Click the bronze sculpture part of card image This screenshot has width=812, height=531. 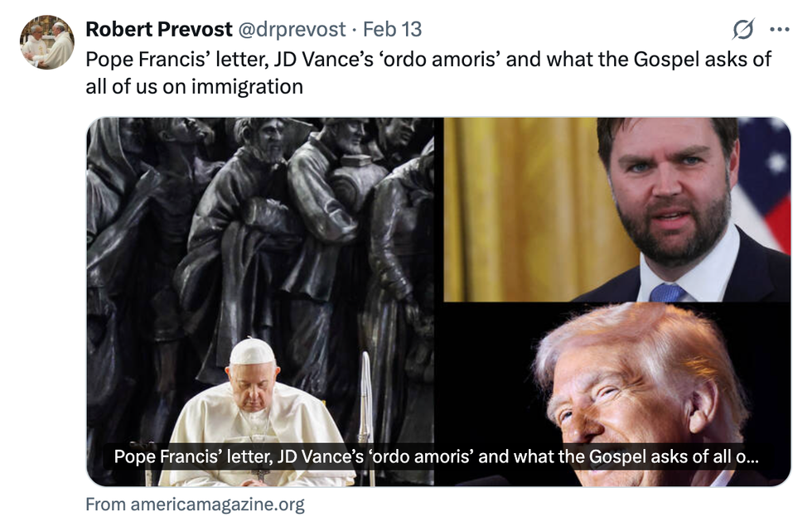point(259,228)
